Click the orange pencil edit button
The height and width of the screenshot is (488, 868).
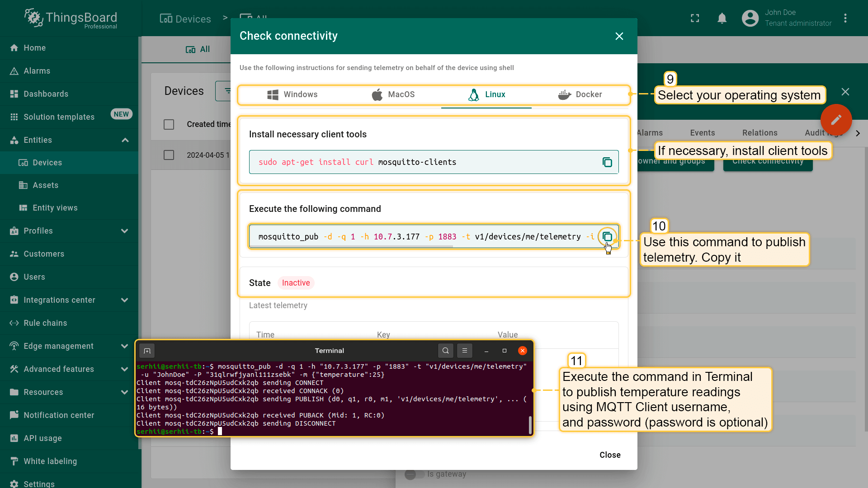pos(836,120)
